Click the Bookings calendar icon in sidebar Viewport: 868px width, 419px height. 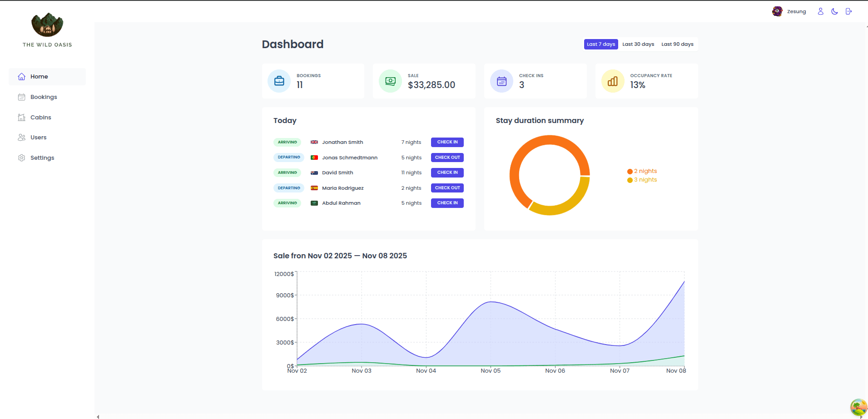click(x=21, y=97)
